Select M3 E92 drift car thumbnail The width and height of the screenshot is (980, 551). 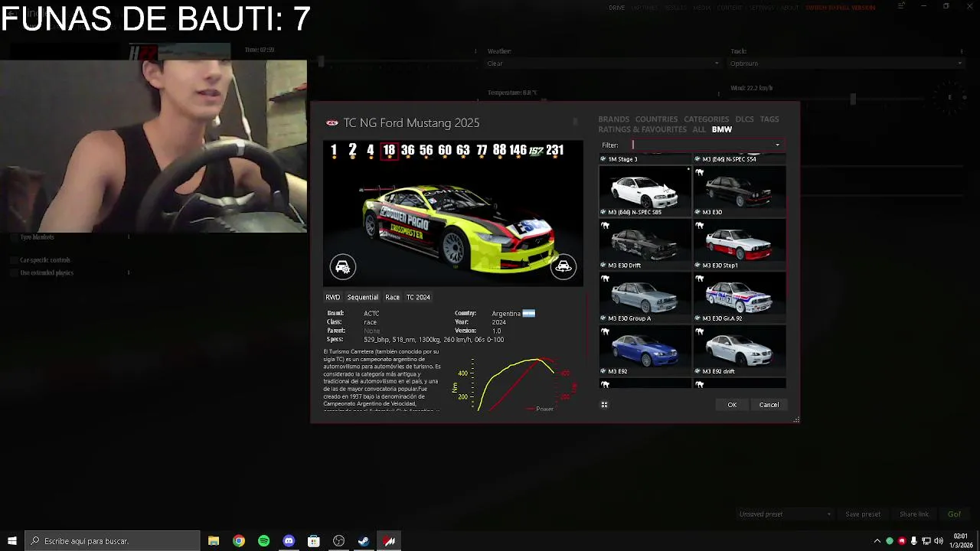coord(740,350)
